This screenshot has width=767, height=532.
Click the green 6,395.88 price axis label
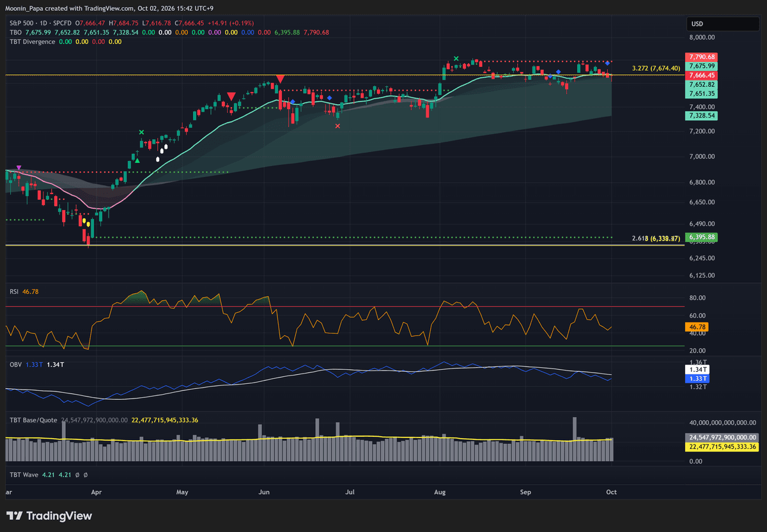[702, 237]
